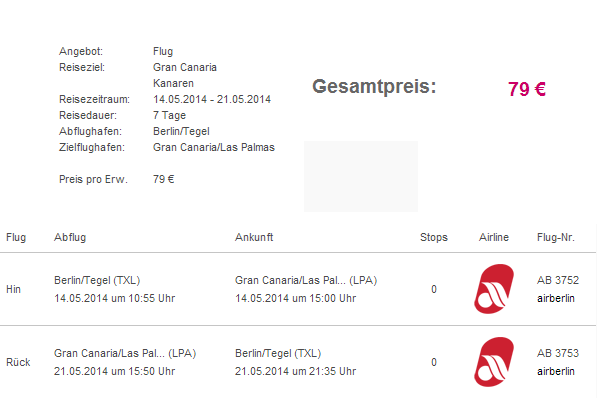Click the Ankunft column header
Screen dimensions: 597x398
click(x=254, y=237)
